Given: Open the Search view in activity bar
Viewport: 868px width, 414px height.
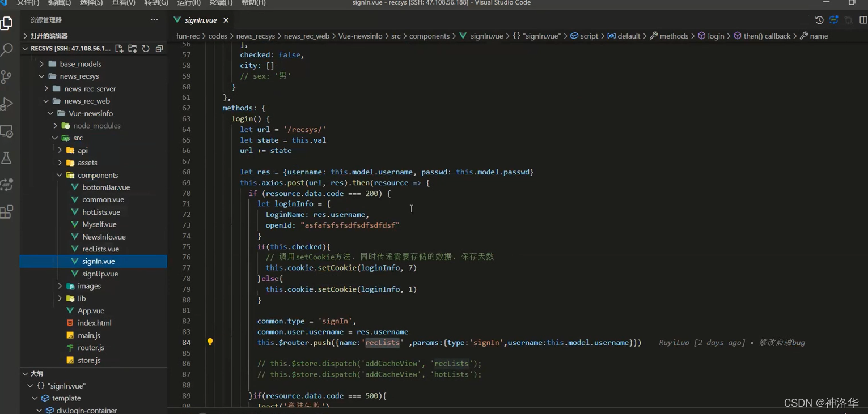Looking at the screenshot, I should pyautogui.click(x=7, y=50).
